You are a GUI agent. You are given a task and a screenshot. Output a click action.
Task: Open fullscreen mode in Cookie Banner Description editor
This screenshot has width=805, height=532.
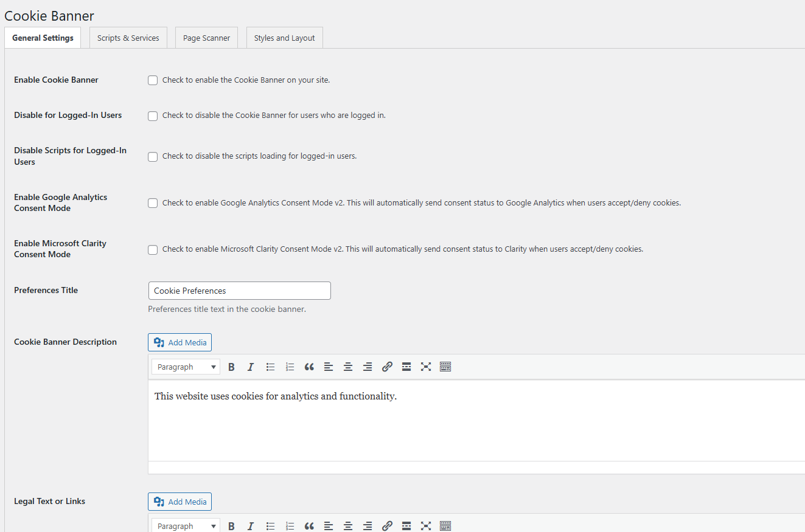coord(426,367)
